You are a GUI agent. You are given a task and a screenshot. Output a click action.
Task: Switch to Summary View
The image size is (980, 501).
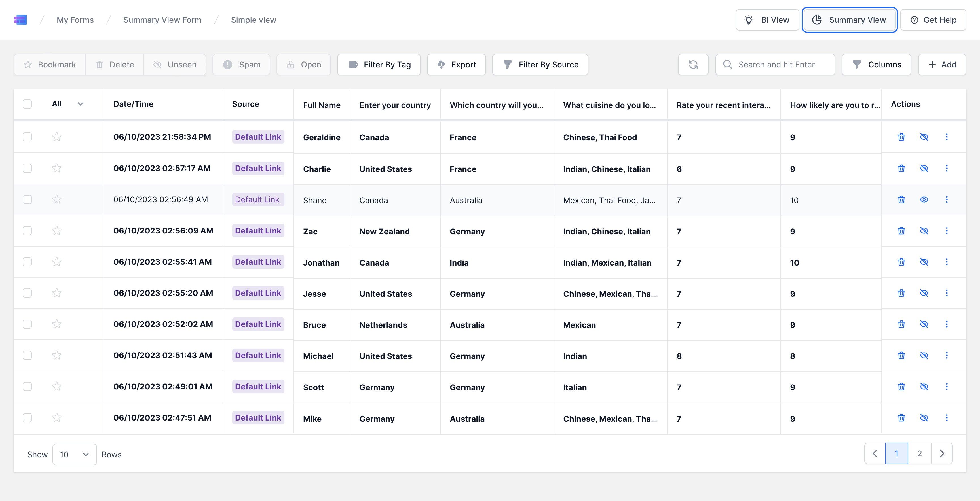(x=850, y=20)
